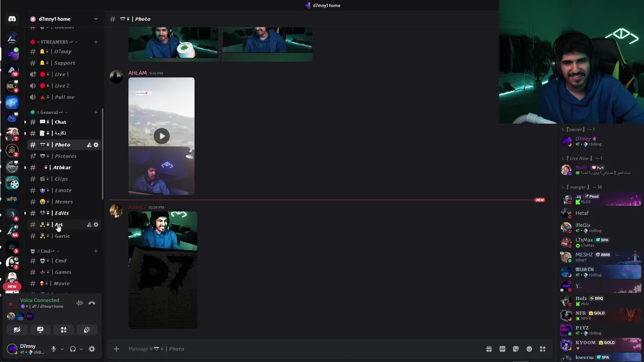
Task: Open the Edits channel
Action: (x=64, y=213)
